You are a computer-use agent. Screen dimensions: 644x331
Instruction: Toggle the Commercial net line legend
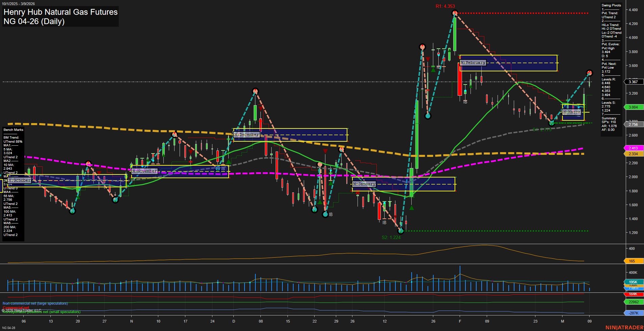[16, 308]
